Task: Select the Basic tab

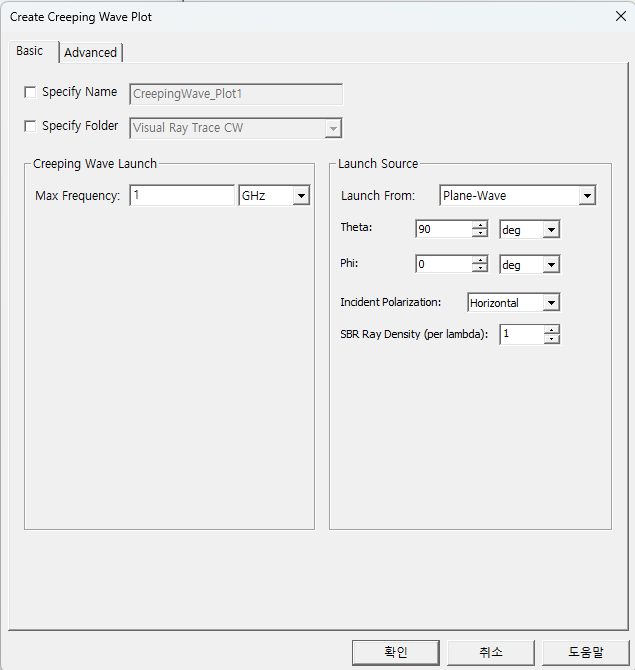Action: pyautogui.click(x=30, y=51)
